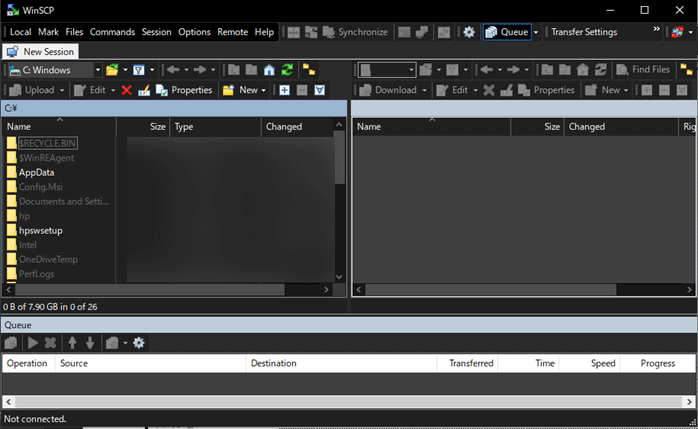Open queue preferences gear icon

[x=139, y=343]
